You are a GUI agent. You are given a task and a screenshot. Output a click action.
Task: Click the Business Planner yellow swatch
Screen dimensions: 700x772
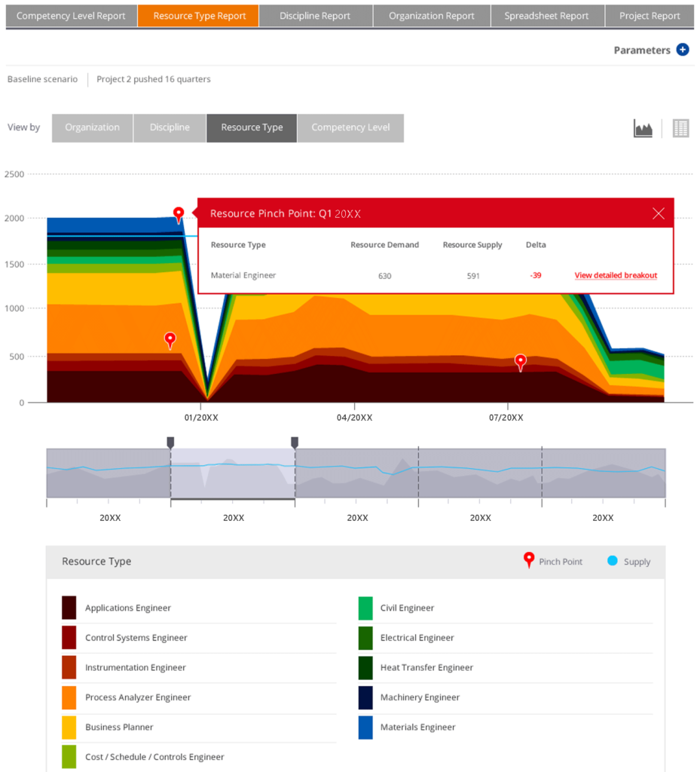click(x=69, y=728)
